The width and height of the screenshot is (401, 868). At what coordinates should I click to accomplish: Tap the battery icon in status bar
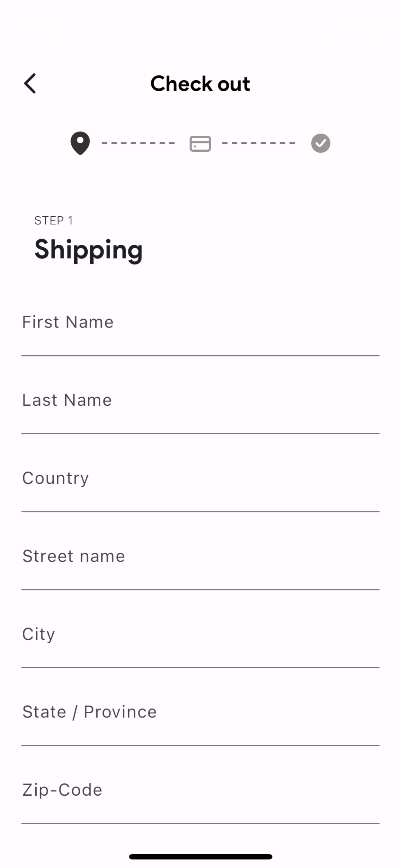coord(374,29)
